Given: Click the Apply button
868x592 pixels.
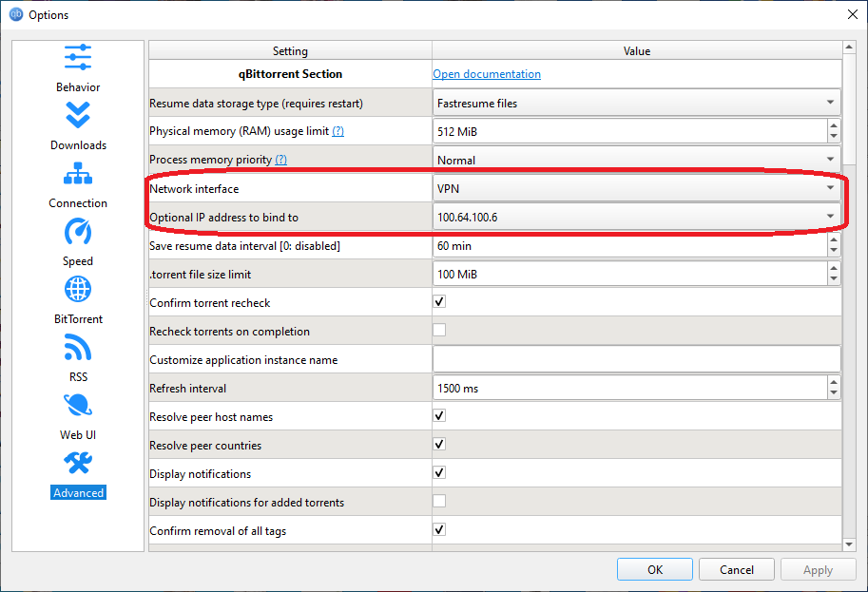Looking at the screenshot, I should (818, 569).
